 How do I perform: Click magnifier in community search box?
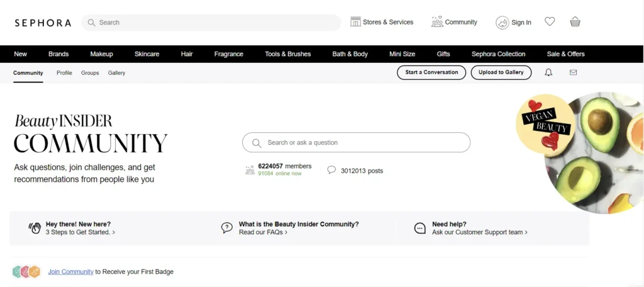[257, 143]
